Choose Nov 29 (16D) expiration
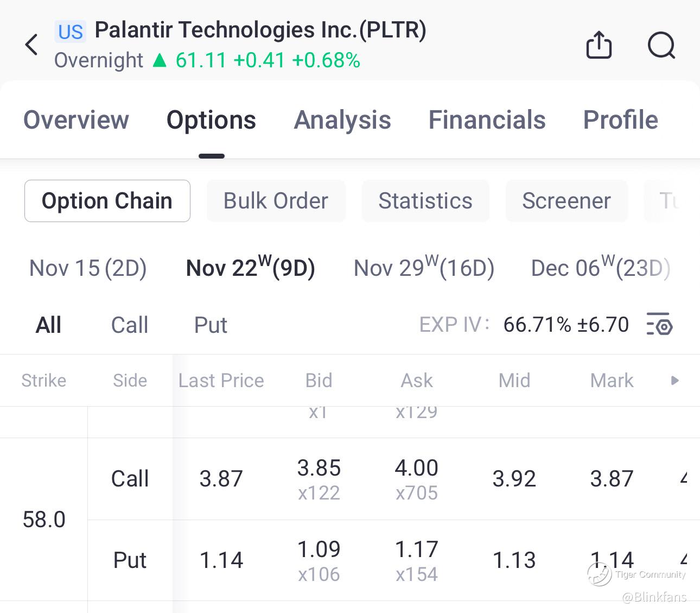Screen dimensions: 700x613 pyautogui.click(x=424, y=268)
